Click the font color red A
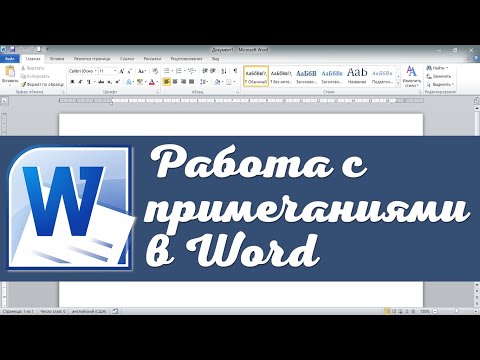The image size is (480, 360). [x=152, y=82]
